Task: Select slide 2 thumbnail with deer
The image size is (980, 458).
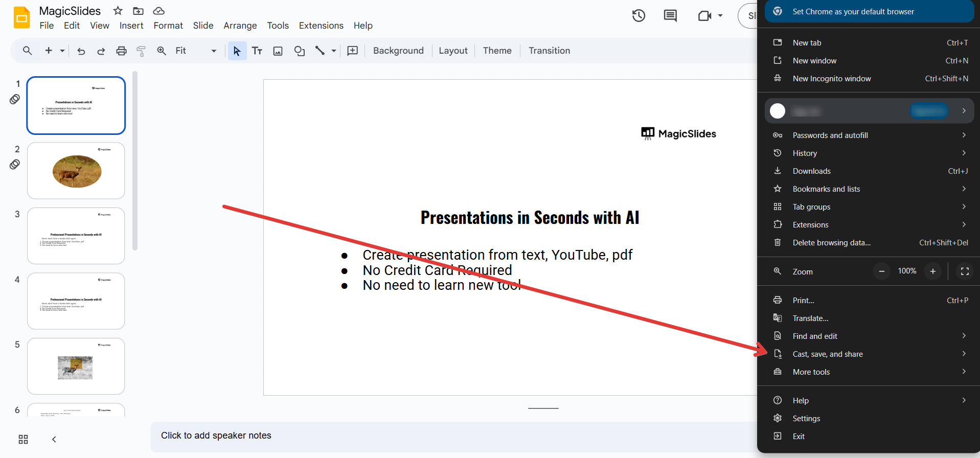Action: pos(76,171)
